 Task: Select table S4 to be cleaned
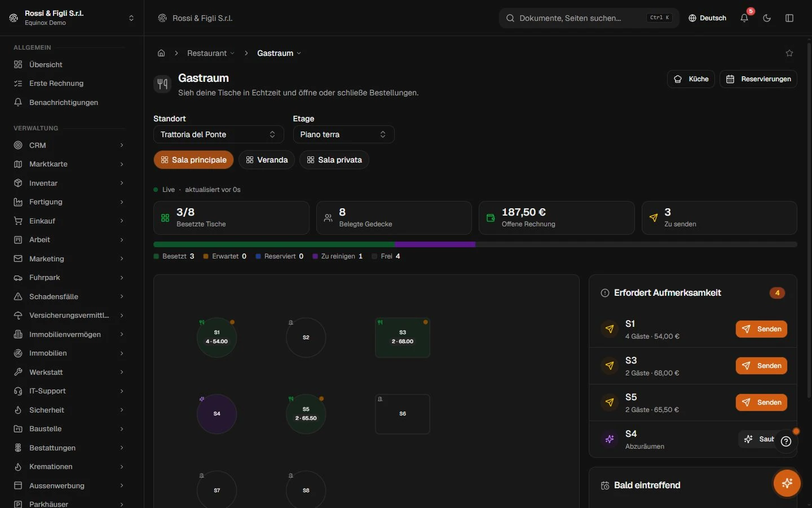pyautogui.click(x=217, y=414)
